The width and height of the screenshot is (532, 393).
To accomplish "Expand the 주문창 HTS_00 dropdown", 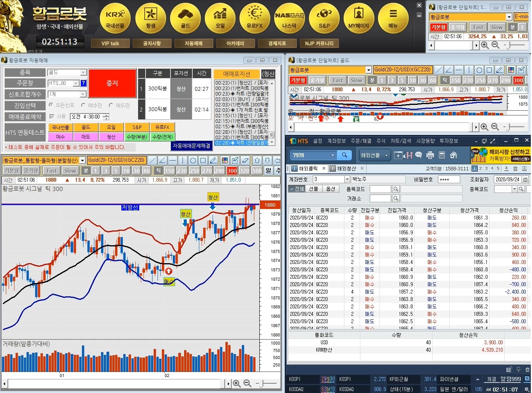I will [76, 83].
